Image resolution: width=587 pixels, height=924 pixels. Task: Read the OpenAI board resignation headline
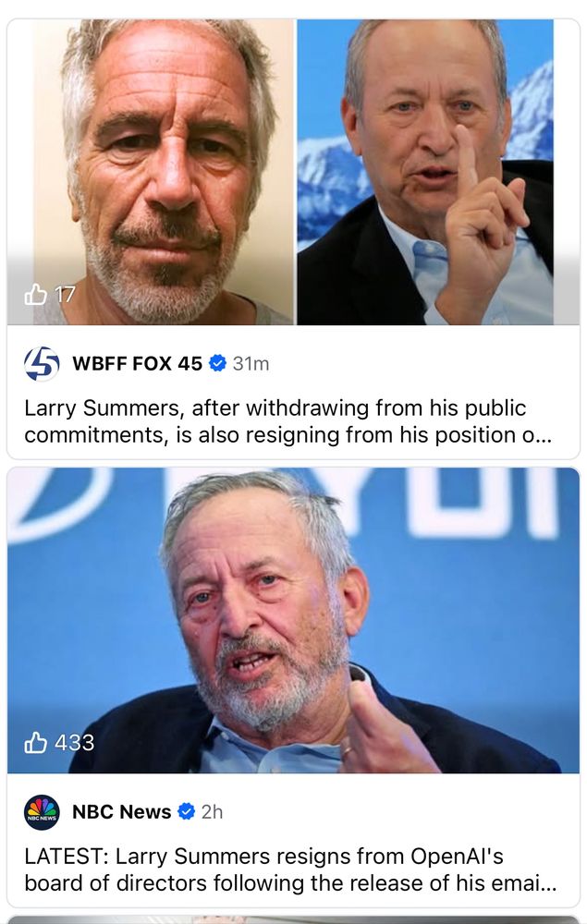pyautogui.click(x=290, y=869)
